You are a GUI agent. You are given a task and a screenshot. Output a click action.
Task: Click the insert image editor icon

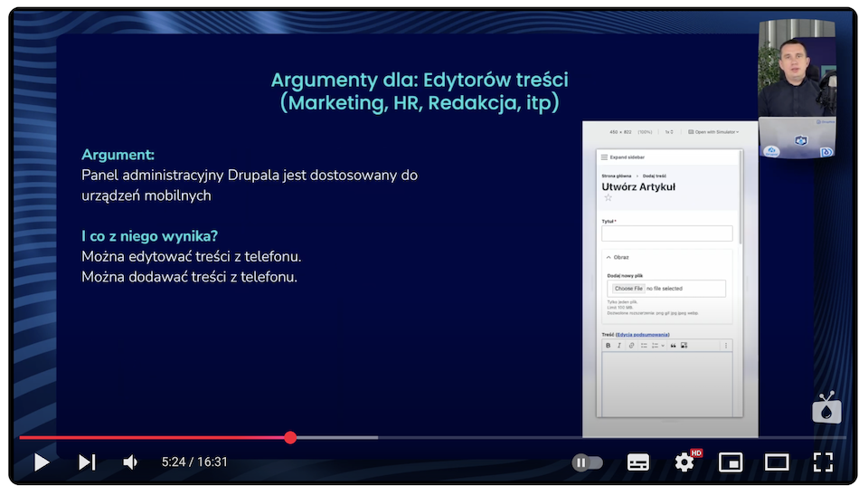point(684,346)
